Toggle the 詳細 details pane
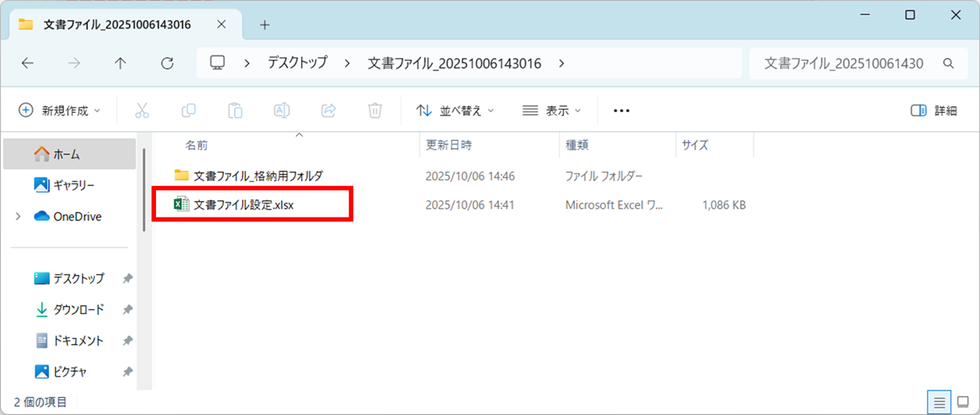The image size is (980, 415). tap(934, 110)
